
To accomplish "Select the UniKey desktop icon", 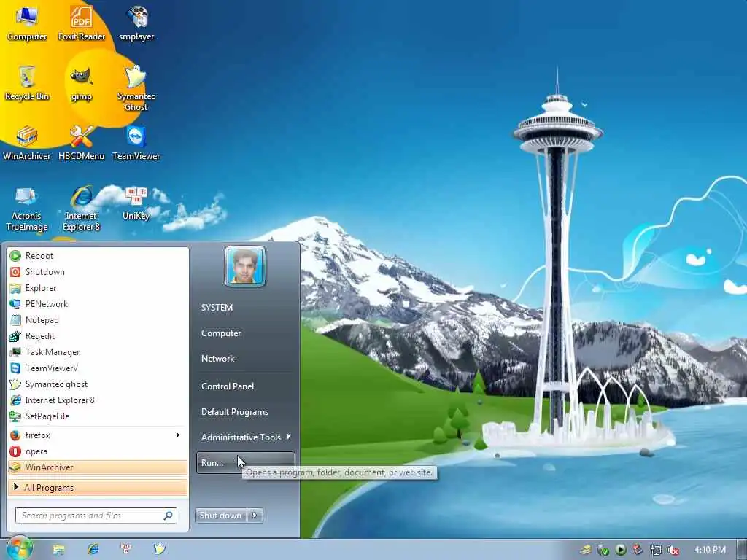I will [136, 204].
